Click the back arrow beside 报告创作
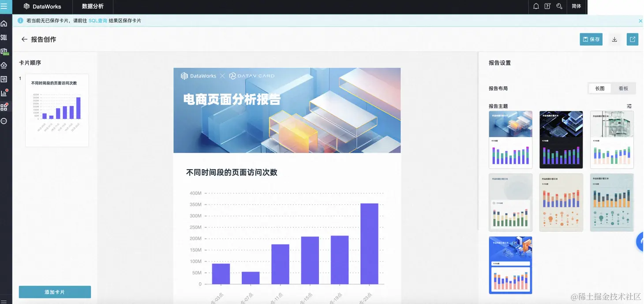Image resolution: width=644 pixels, height=304 pixels. pos(24,39)
